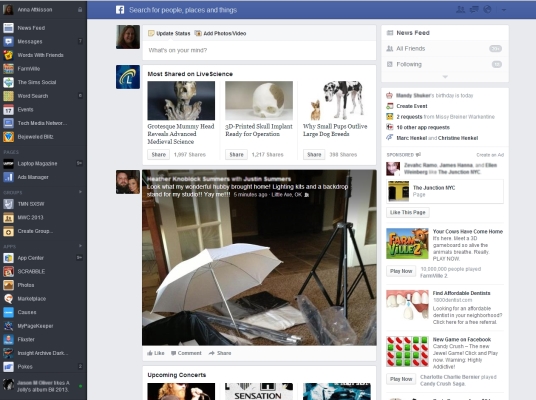
Task: Open Ads Manager icon
Action: pyautogui.click(x=8, y=177)
